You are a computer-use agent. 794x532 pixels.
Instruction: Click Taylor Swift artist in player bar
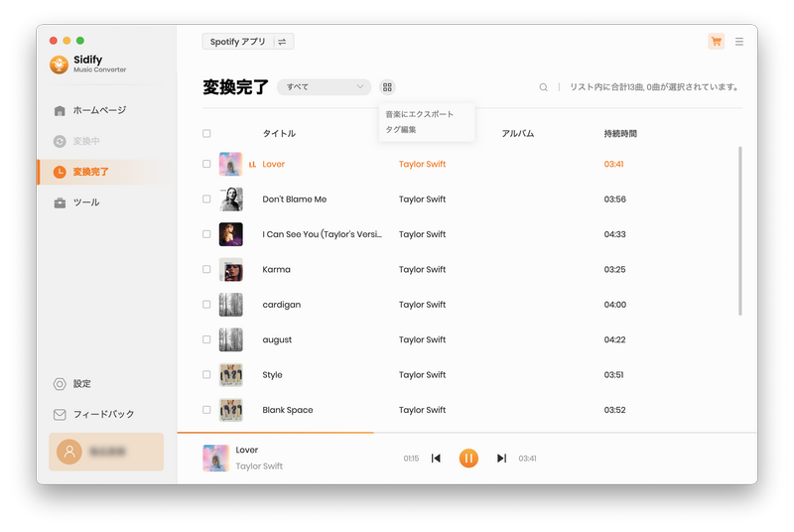coord(259,466)
